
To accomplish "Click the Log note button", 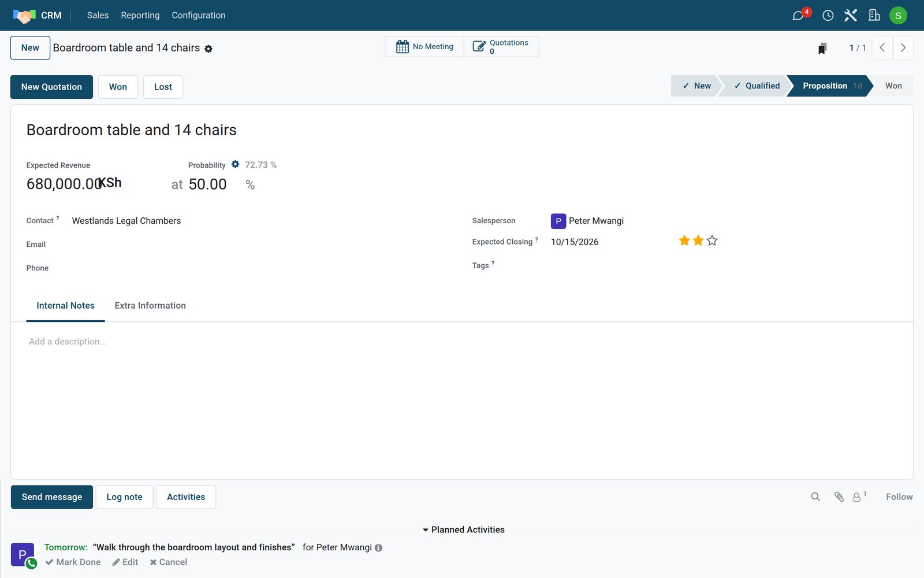I will click(124, 497).
